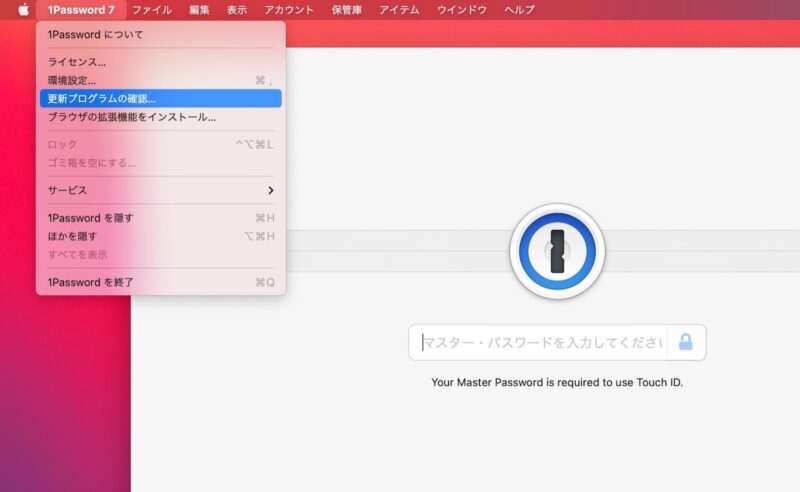Click the master password input field
The width and height of the screenshot is (800, 492).
click(538, 342)
